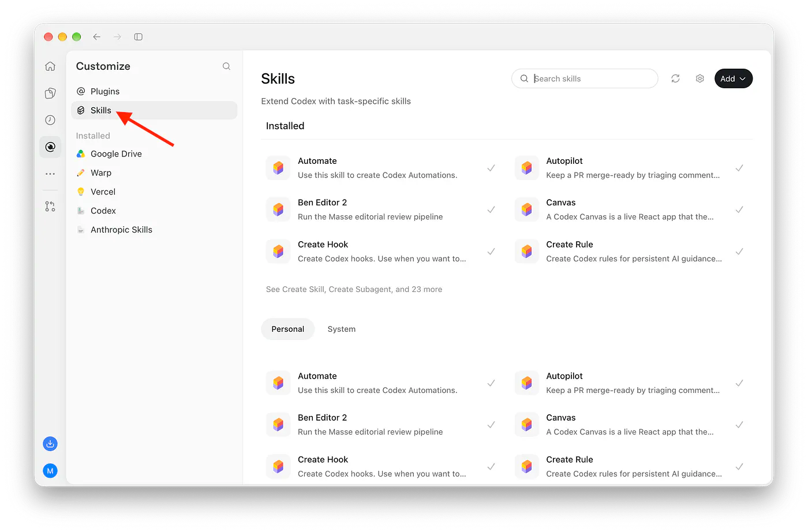Refresh the skills list
This screenshot has height=532, width=808.
coord(675,78)
